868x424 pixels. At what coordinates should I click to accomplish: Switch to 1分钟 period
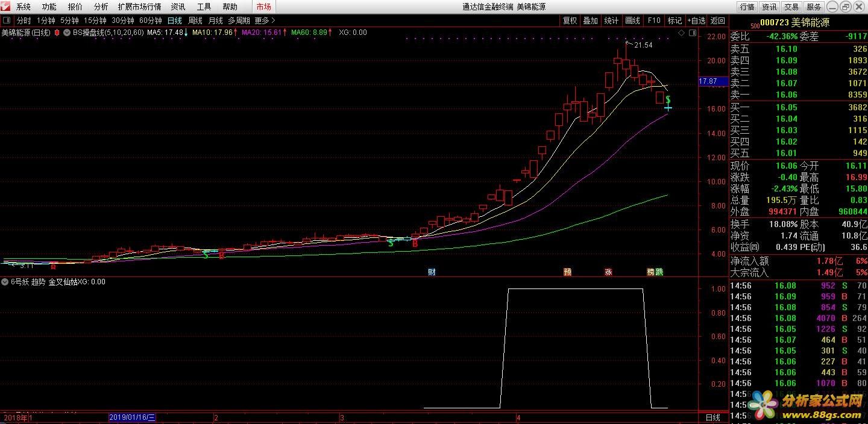pyautogui.click(x=46, y=20)
